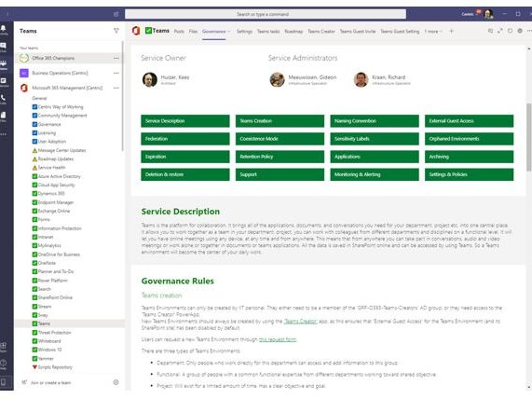Click the expand tab arrows icon

[500, 31]
